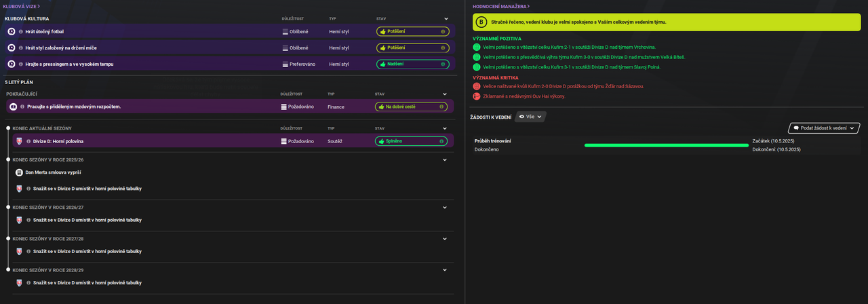Select the Dan Merta smlouva vyprší text
The image size is (868, 304).
[x=53, y=172]
